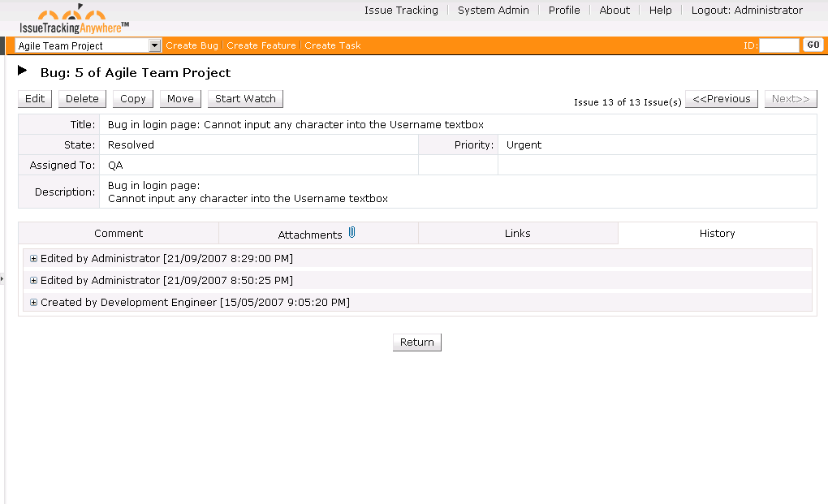Image resolution: width=828 pixels, height=504 pixels.
Task: Open the Create Bug link
Action: (192, 45)
